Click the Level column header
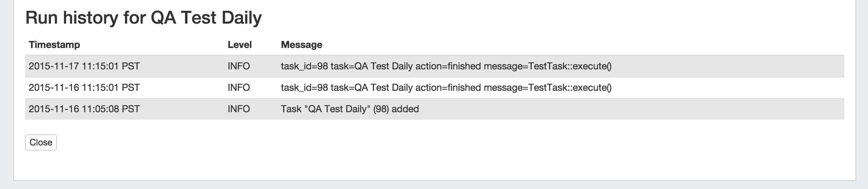 point(240,45)
